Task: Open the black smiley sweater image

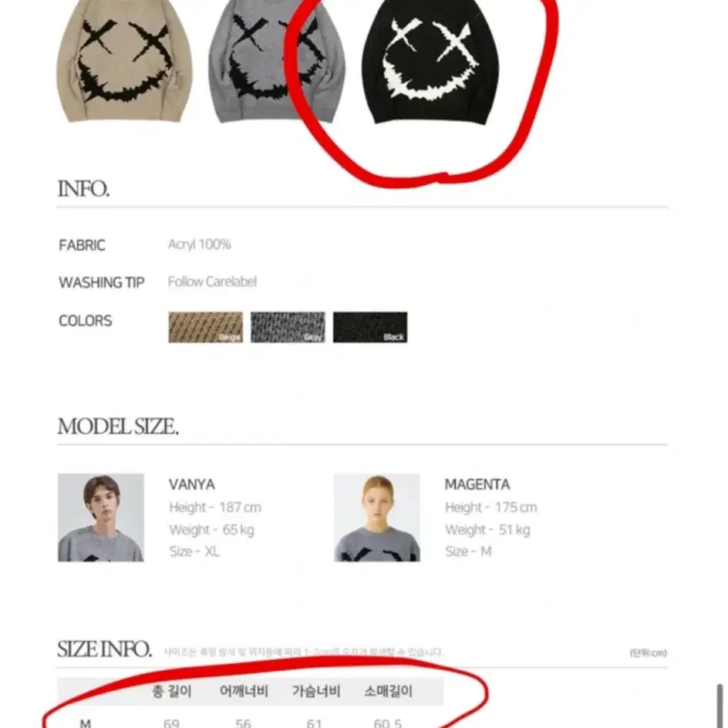Action: [x=430, y=62]
